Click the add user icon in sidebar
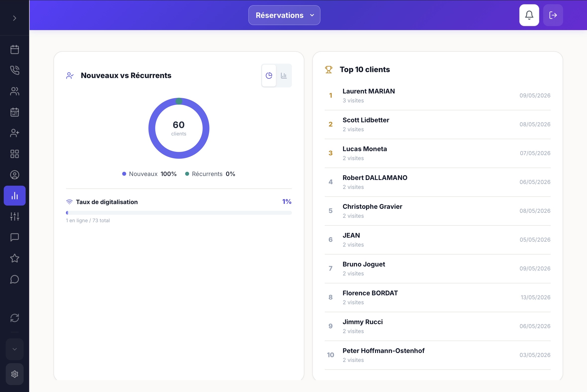 (14, 133)
